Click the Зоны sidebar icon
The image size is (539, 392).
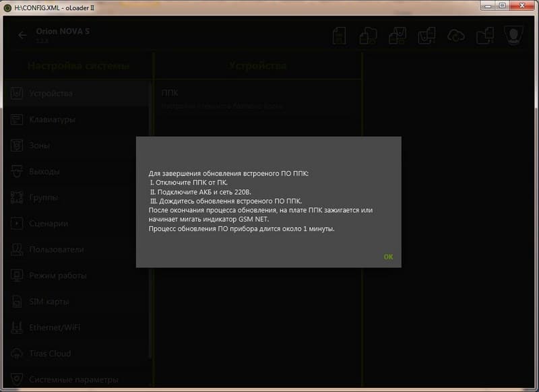pyautogui.click(x=16, y=145)
